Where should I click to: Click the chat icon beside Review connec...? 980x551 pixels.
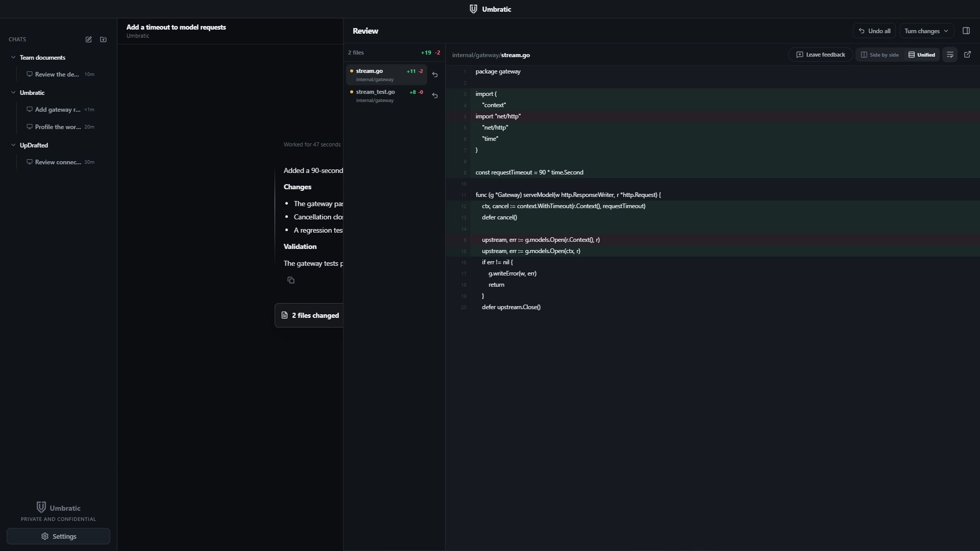[x=30, y=162]
